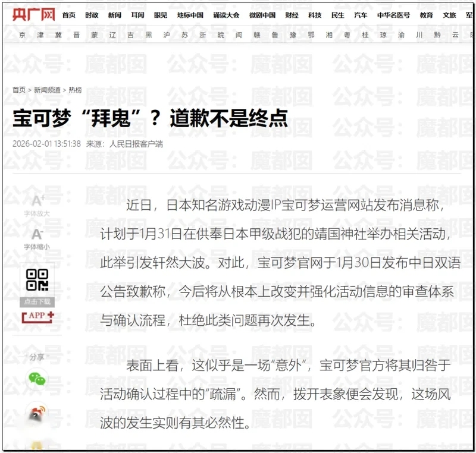Open the 文旅 navigation item
Screen dimensions: 476x453
click(x=449, y=15)
